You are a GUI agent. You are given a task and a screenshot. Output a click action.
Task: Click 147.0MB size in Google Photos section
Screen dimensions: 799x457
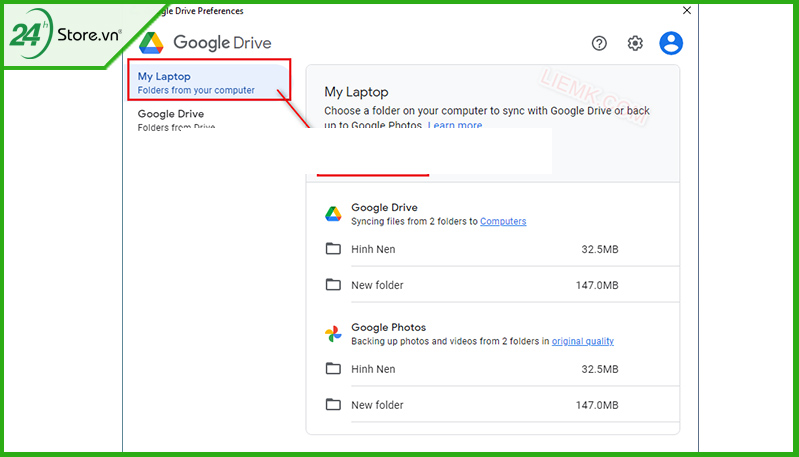(x=597, y=405)
